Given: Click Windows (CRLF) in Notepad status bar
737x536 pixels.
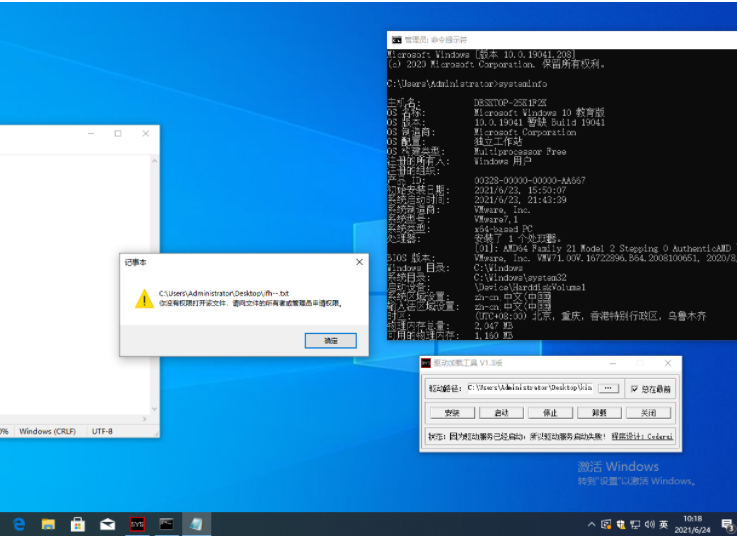Looking at the screenshot, I should coord(47,431).
